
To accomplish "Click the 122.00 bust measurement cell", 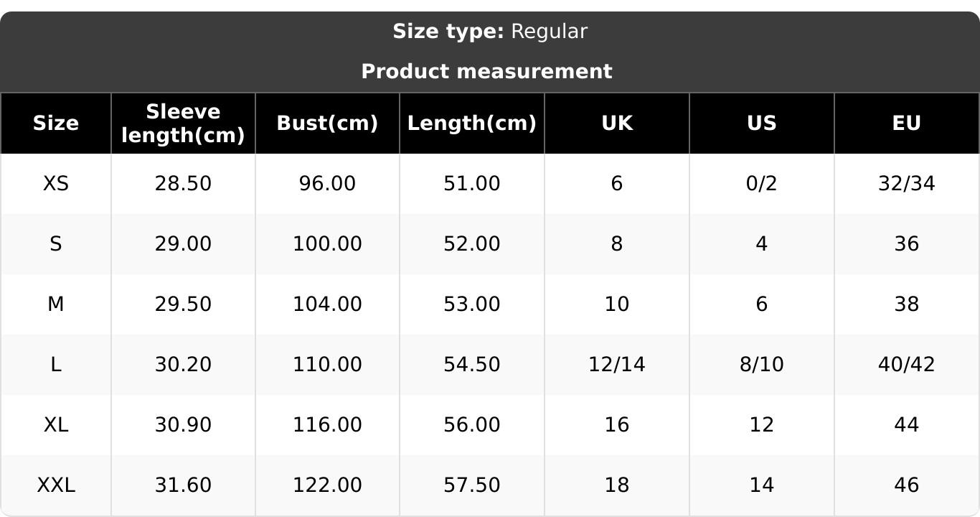I will [327, 485].
